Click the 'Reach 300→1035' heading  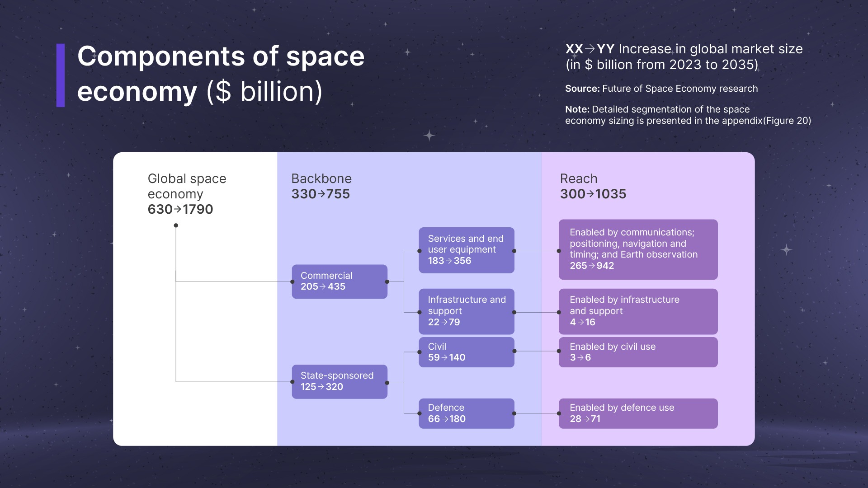tap(593, 186)
